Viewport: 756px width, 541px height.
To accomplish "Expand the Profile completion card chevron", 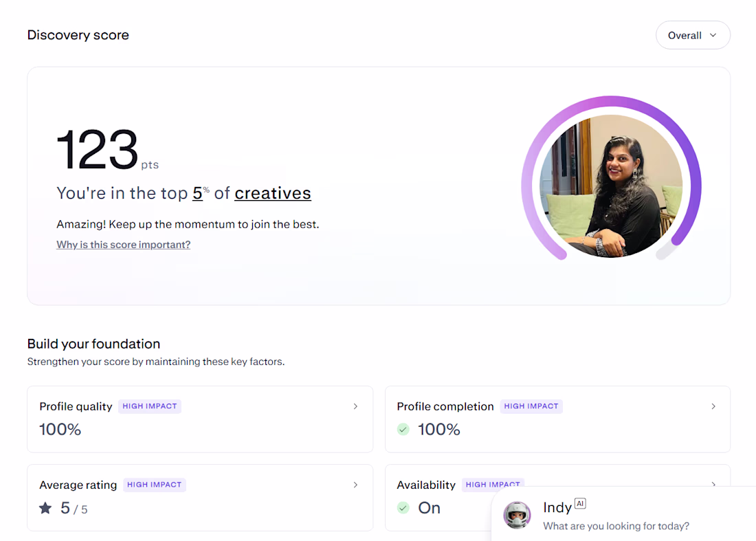I will (713, 406).
